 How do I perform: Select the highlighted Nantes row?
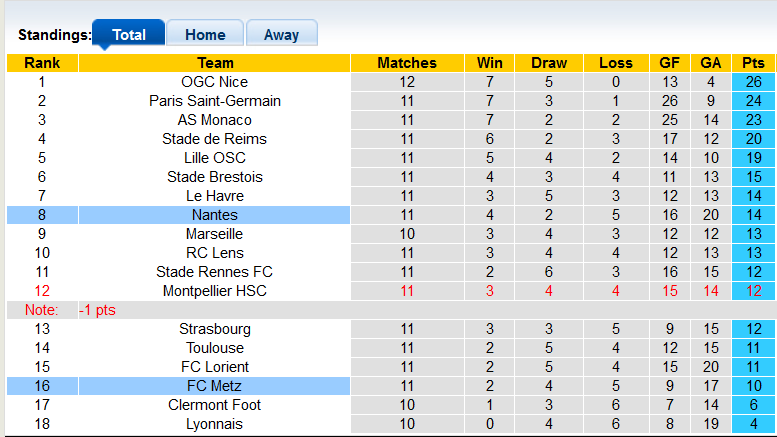click(215, 215)
